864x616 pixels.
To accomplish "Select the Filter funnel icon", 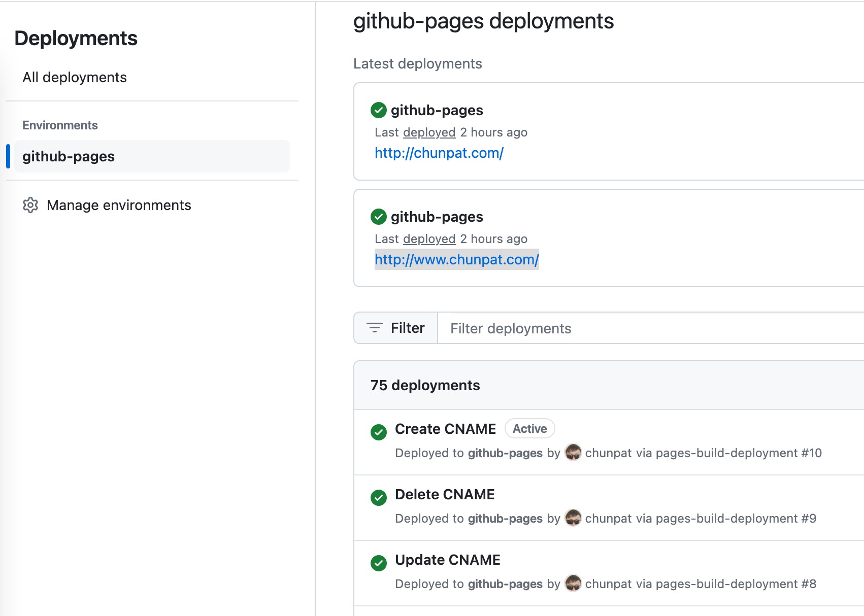I will tap(374, 328).
